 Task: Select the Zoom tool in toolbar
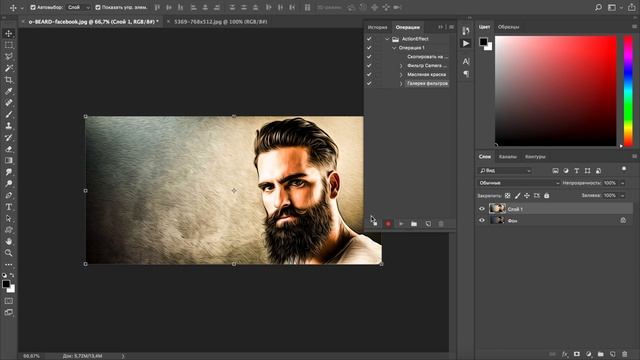click(x=9, y=253)
